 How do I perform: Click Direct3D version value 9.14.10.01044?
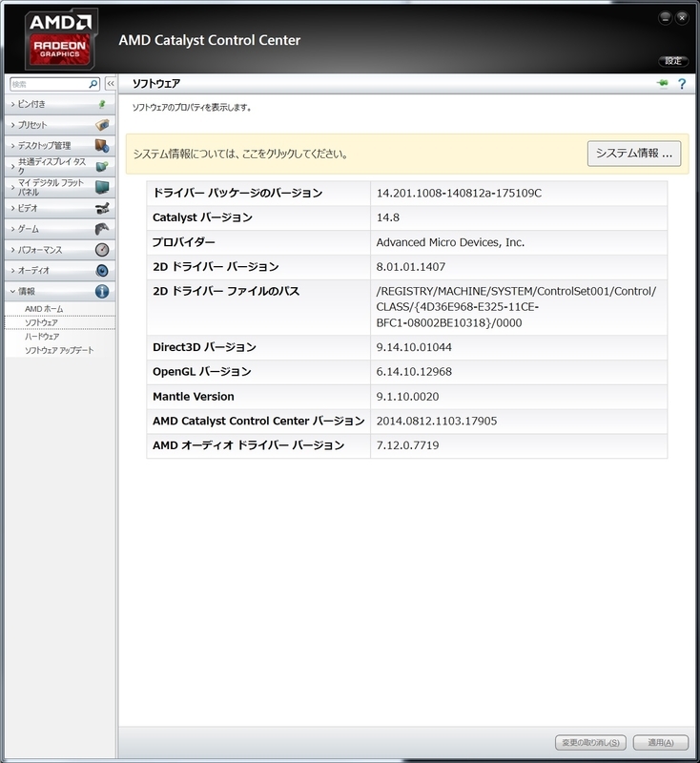[x=414, y=347]
